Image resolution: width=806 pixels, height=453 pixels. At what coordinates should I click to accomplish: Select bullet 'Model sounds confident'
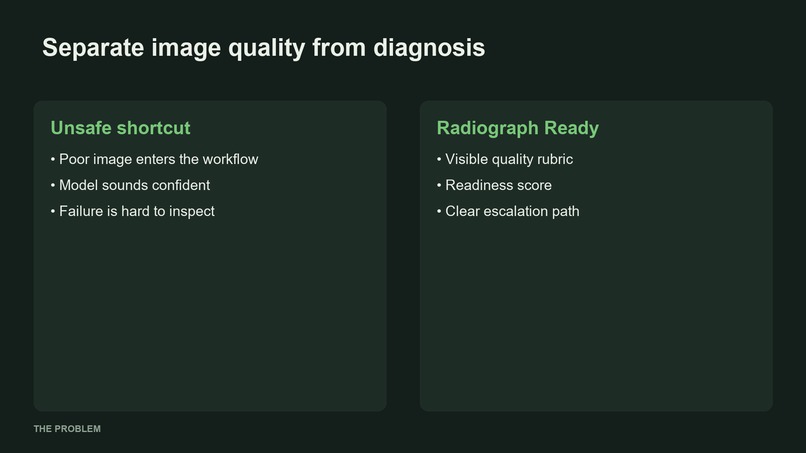(130, 185)
